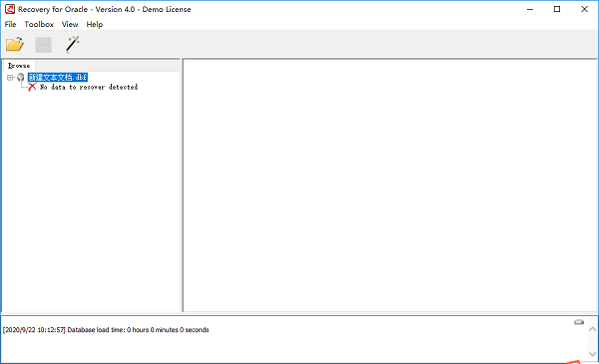Image resolution: width=599 pixels, height=364 pixels.
Task: Collapse the .dbf file tree node
Action: pyautogui.click(x=10, y=78)
